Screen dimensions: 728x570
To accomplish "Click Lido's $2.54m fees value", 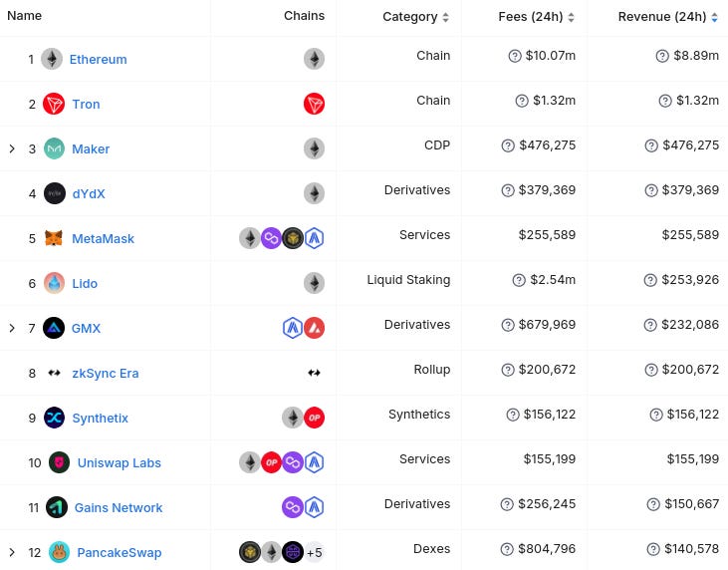I will click(553, 280).
